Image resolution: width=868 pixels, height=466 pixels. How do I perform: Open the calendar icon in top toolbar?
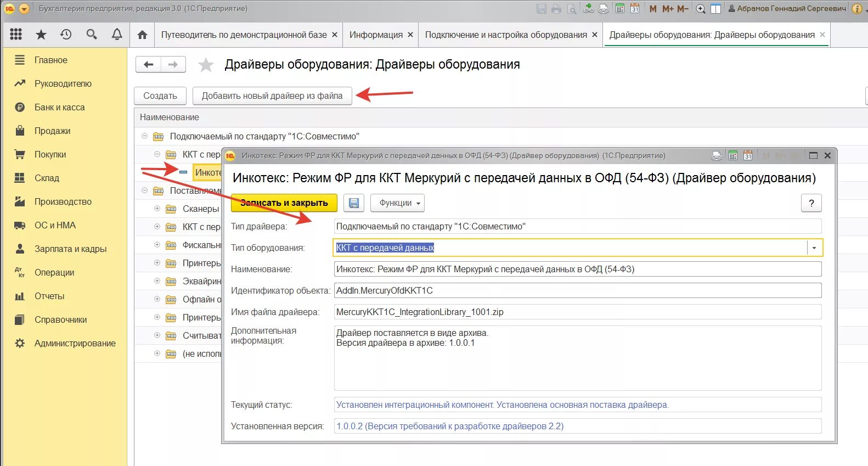tap(635, 9)
